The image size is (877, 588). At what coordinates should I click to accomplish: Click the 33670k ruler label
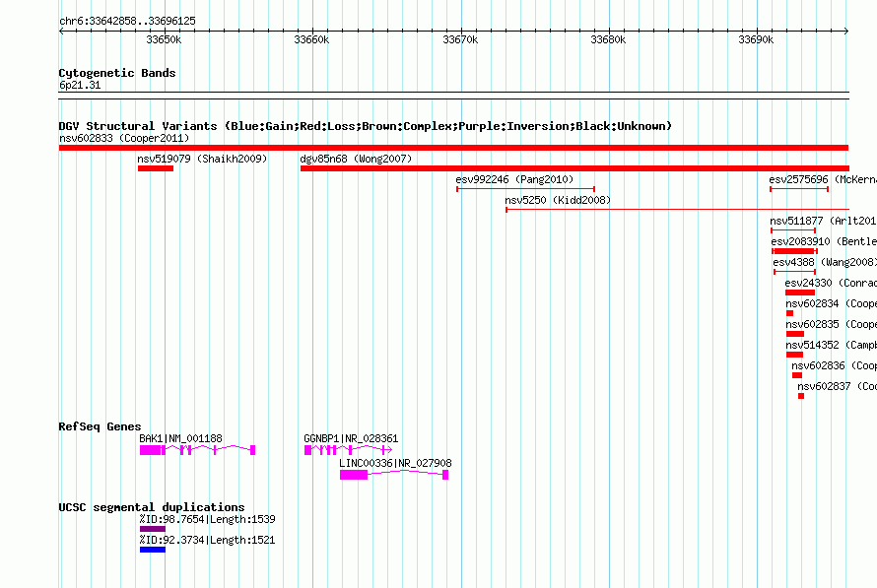(x=460, y=39)
